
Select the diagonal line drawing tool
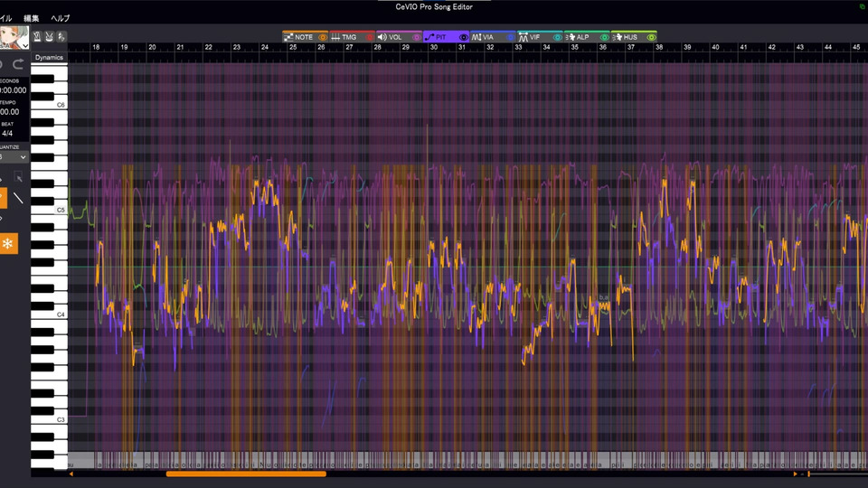click(18, 198)
